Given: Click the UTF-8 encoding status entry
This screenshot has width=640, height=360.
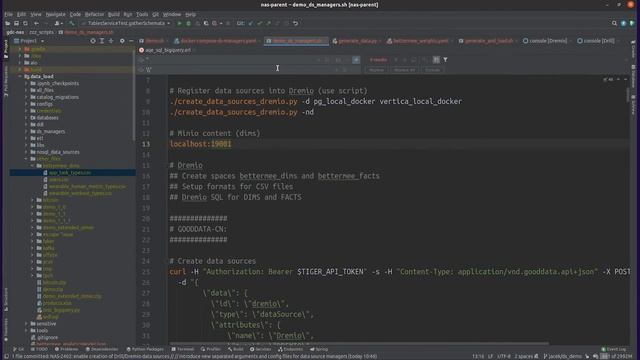Looking at the screenshot, I should tap(503, 356).
